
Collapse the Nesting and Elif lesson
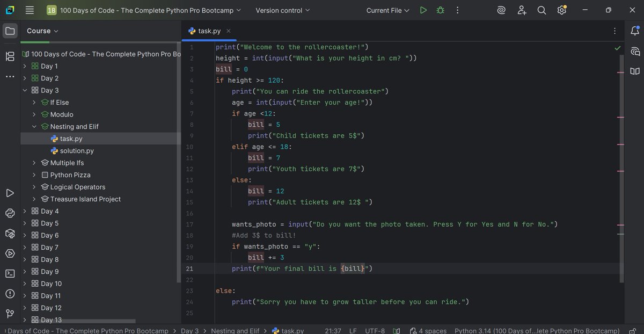[34, 127]
